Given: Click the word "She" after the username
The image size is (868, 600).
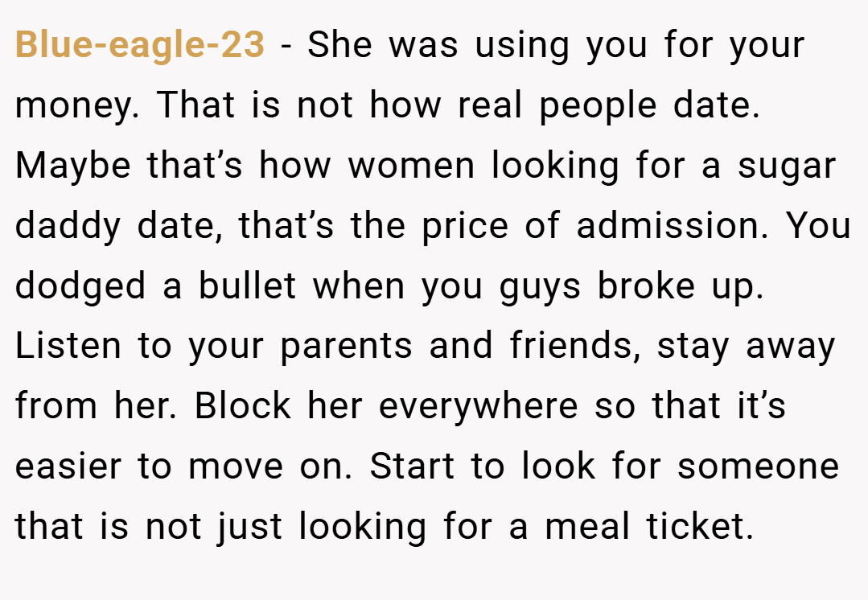Looking at the screenshot, I should [x=339, y=45].
